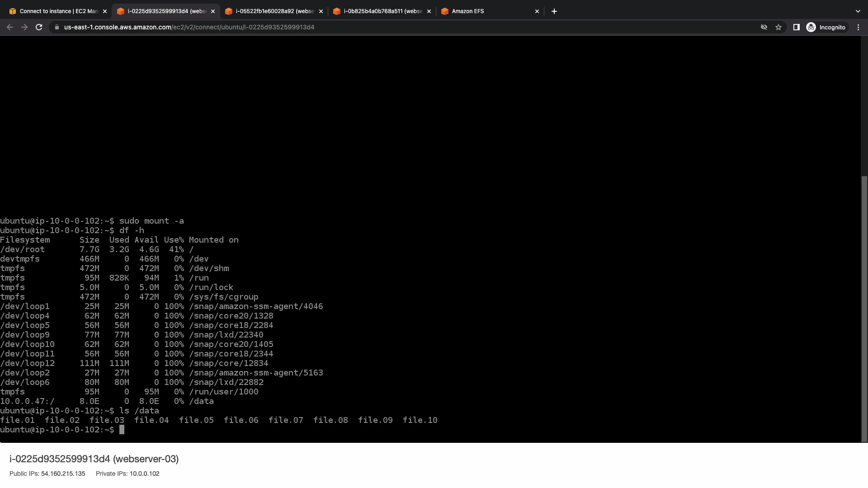
Task: Switch to i-0b825b4a0b768a511 tab
Action: (x=380, y=11)
